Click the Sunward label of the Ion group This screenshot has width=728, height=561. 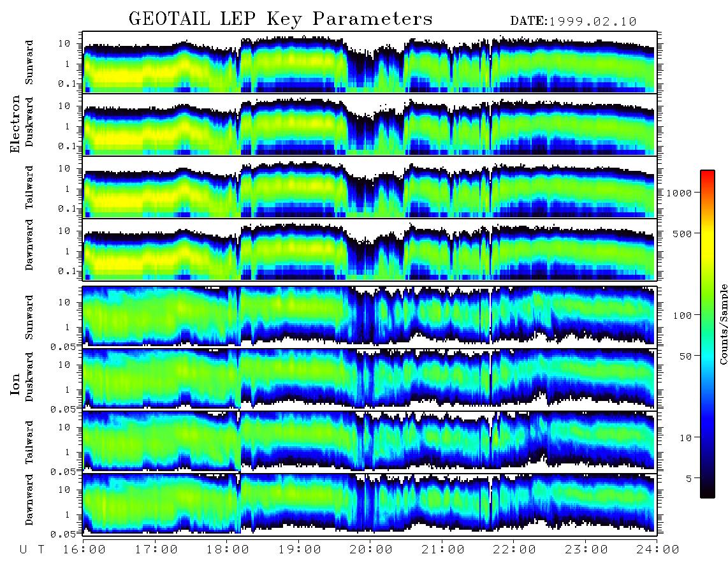click(29, 317)
